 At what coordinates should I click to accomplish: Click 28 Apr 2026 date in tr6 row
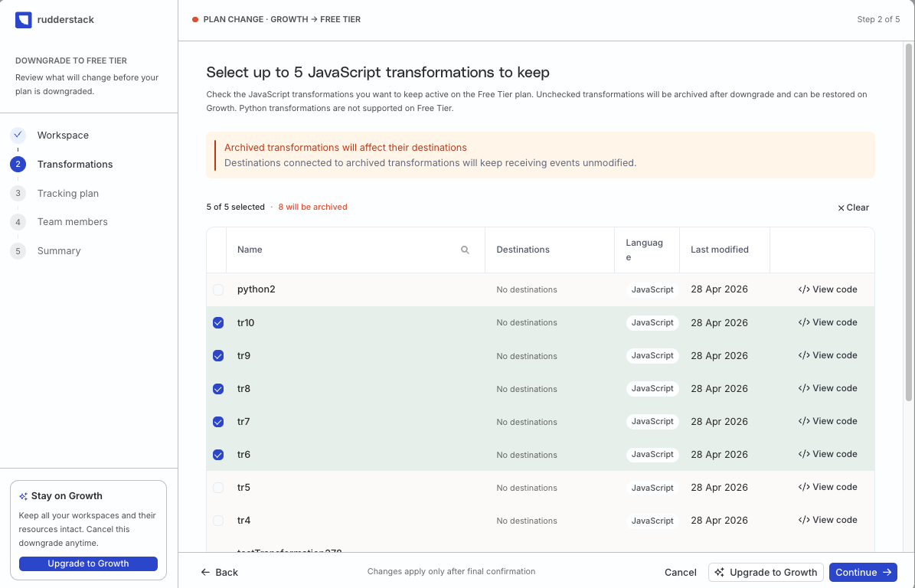point(719,455)
